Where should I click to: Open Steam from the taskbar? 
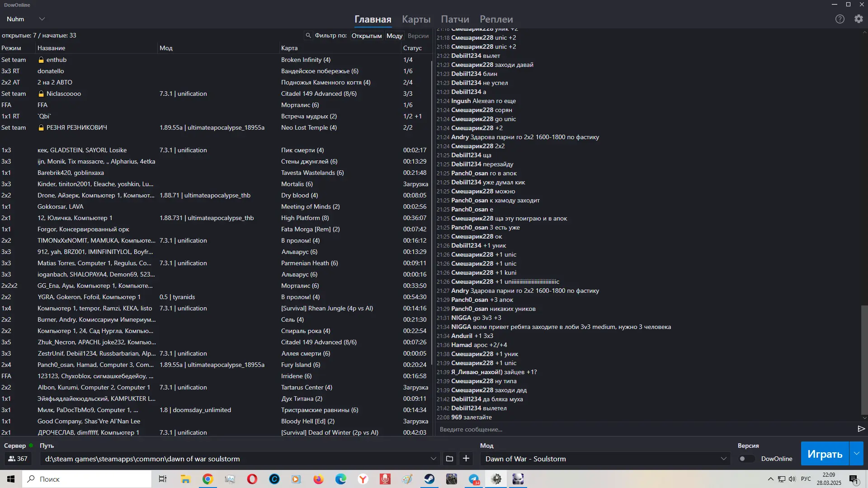[x=429, y=479]
